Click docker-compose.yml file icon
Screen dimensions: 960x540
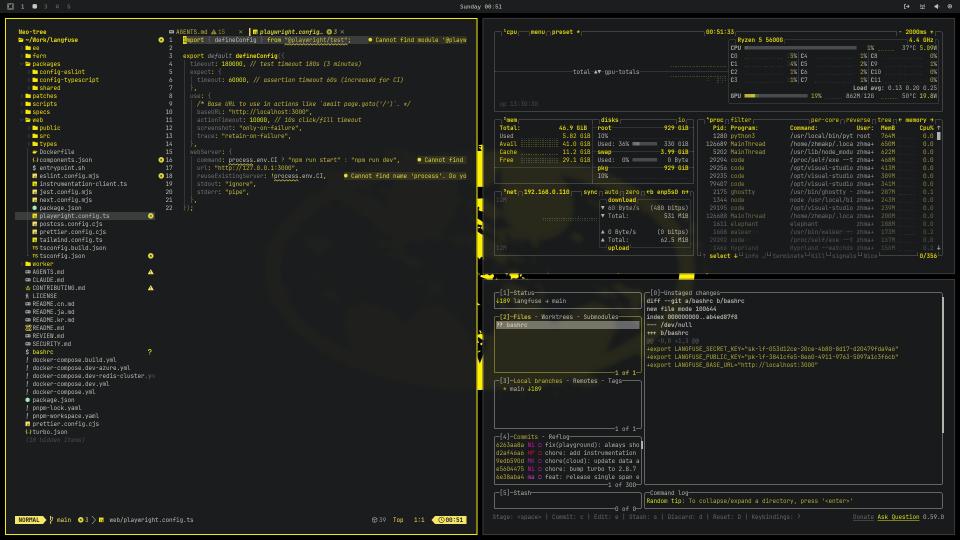point(28,392)
